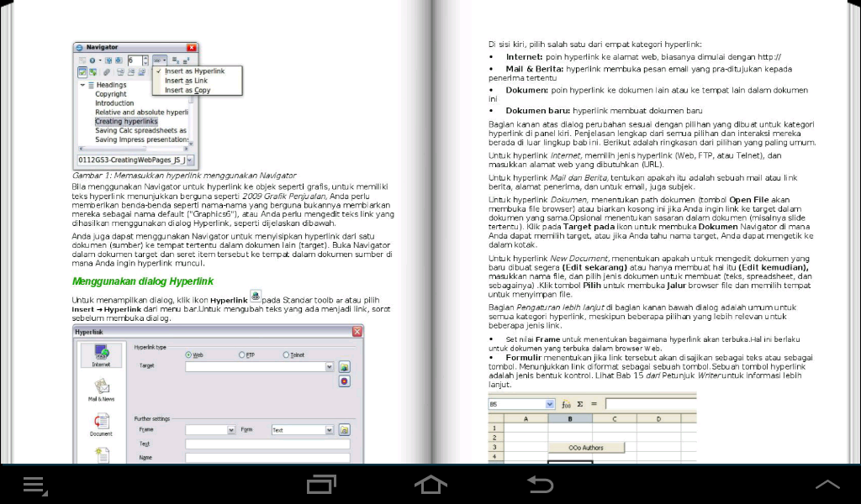
Task: Click the Navigator vertical scrollbar down arrow
Action: (191, 144)
